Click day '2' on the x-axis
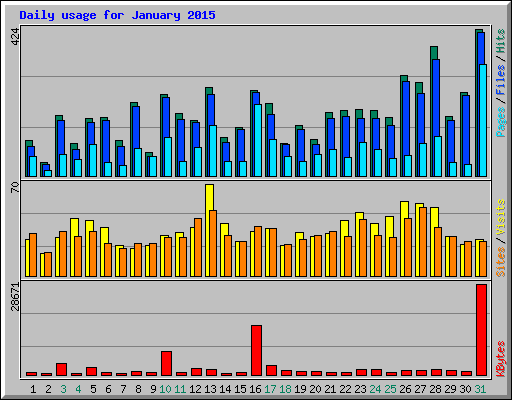 48,389
